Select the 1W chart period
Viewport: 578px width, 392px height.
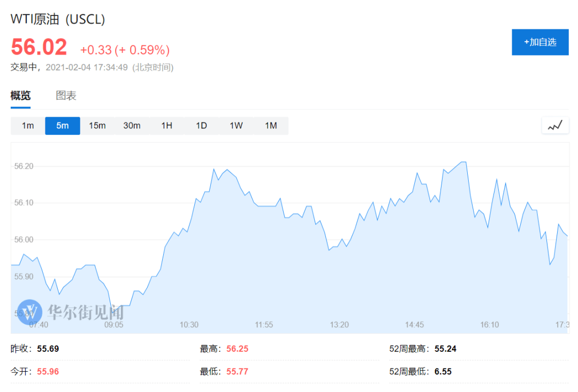point(237,126)
